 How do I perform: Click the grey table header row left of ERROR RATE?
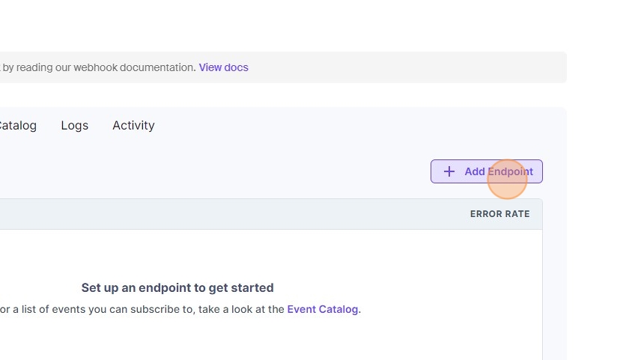tap(225, 214)
